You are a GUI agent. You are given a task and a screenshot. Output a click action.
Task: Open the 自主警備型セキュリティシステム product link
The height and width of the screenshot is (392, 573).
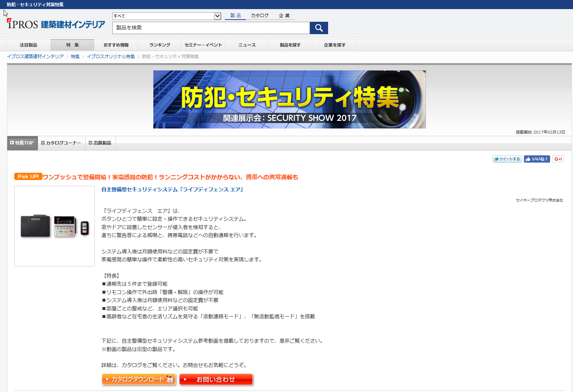click(172, 189)
